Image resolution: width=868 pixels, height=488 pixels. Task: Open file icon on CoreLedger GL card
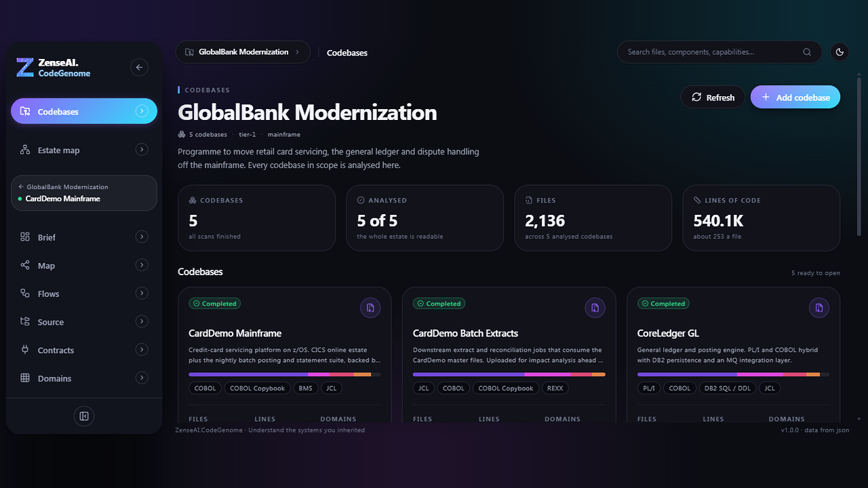coord(819,308)
